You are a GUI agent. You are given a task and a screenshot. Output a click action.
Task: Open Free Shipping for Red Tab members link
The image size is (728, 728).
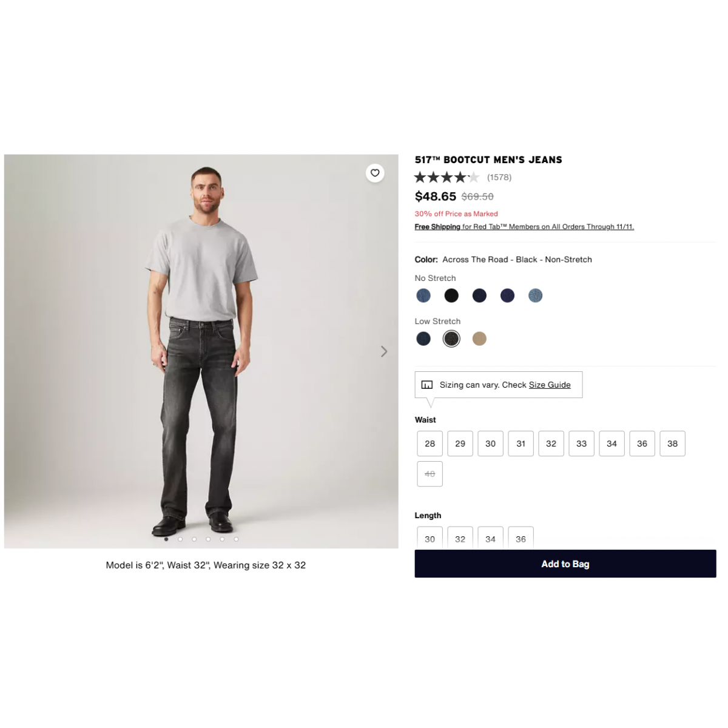[x=524, y=227]
